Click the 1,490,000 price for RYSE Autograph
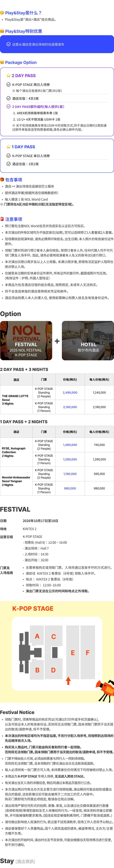The image size is (114, 868). [x=70, y=445]
